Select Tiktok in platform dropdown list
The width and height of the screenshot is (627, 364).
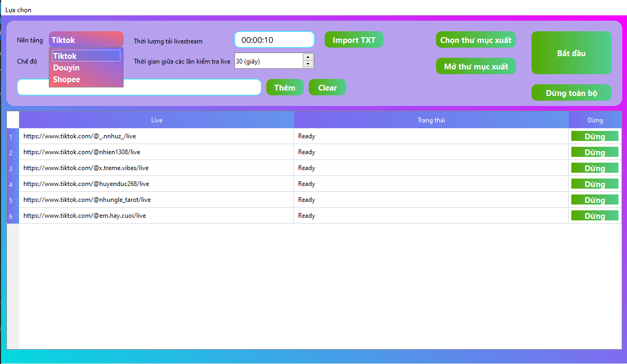pos(85,56)
